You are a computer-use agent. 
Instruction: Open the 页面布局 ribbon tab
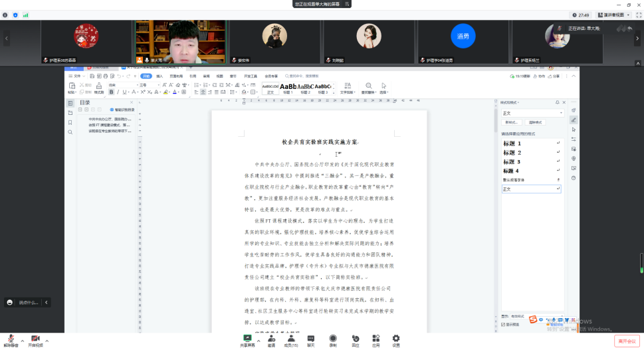coord(176,76)
